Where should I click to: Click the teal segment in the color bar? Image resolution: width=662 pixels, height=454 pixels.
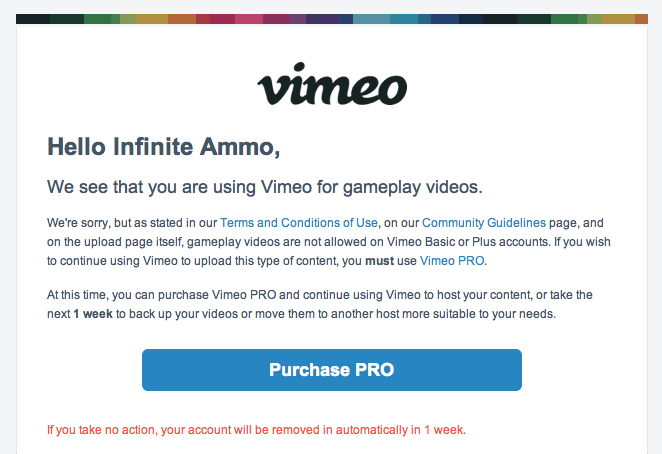pyautogui.click(x=404, y=19)
